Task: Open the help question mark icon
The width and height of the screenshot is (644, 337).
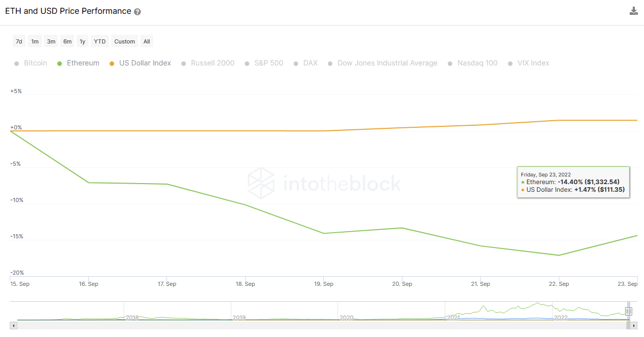Action: [x=137, y=12]
